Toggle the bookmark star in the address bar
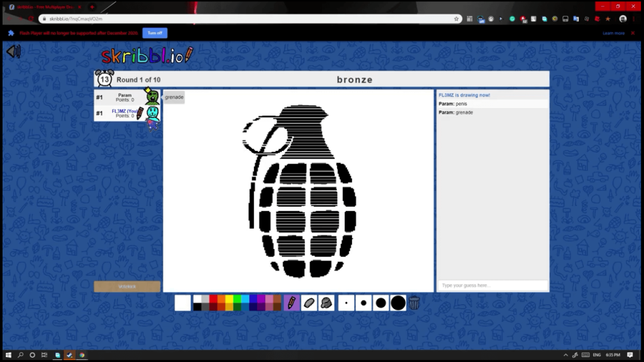The image size is (644, 362). click(457, 19)
